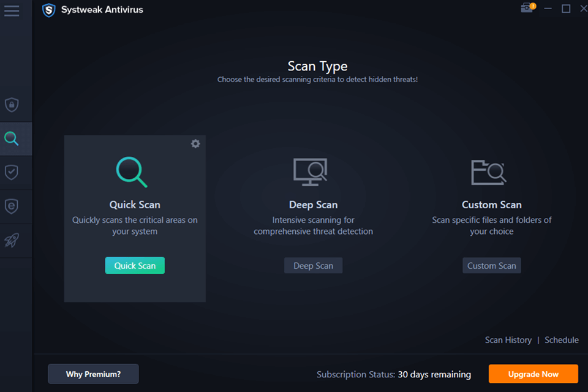The height and width of the screenshot is (392, 588).
Task: Open the Schedule link
Action: click(562, 340)
